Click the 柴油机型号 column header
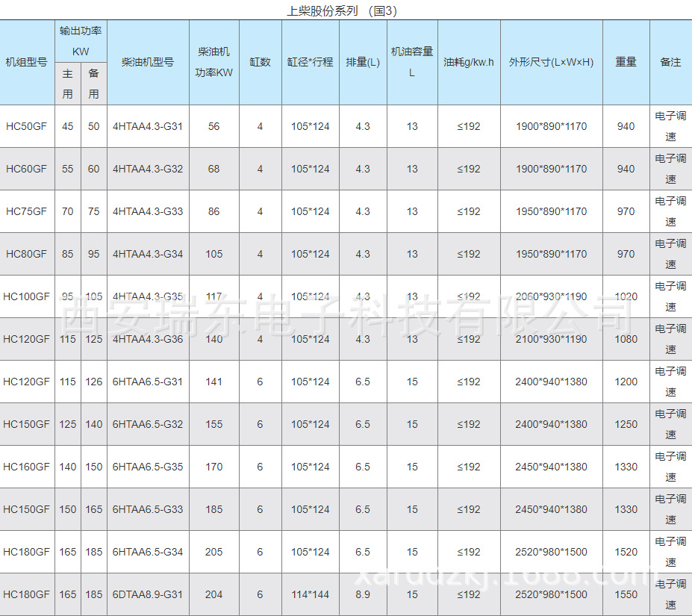692x616 pixels. coord(148,62)
